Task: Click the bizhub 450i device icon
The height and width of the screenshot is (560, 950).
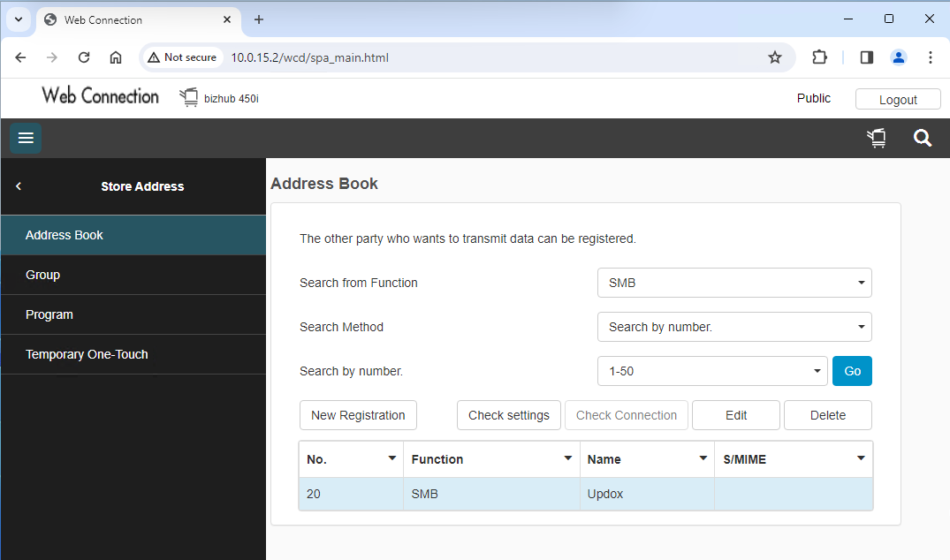Action: click(x=188, y=97)
